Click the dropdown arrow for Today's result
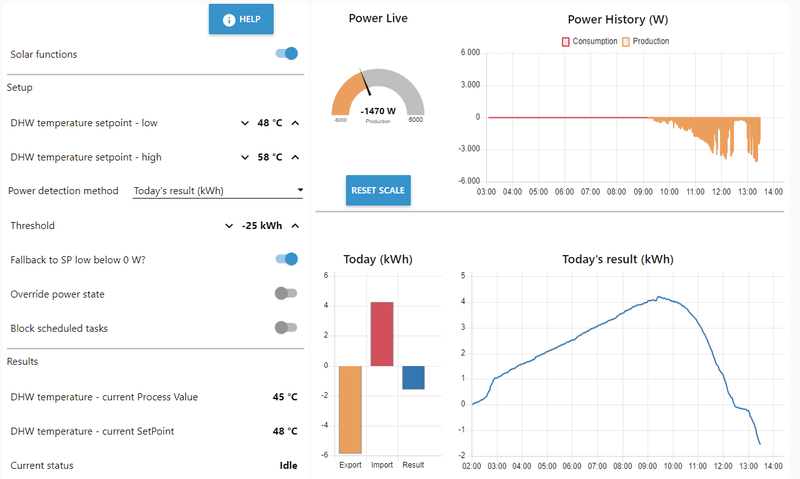The height and width of the screenshot is (479, 800). click(x=300, y=190)
